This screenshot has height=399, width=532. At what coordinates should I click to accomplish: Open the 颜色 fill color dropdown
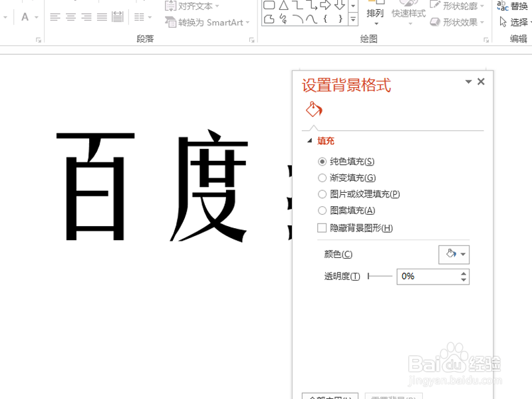454,255
